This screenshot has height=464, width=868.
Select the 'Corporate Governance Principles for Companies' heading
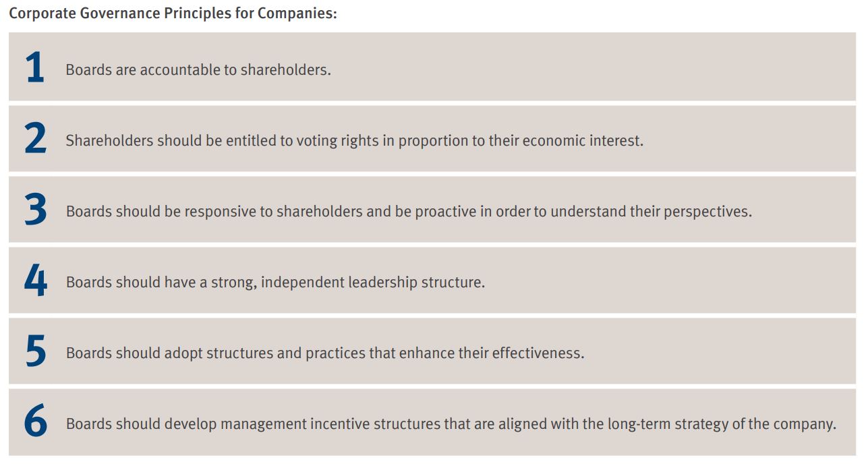click(x=173, y=13)
